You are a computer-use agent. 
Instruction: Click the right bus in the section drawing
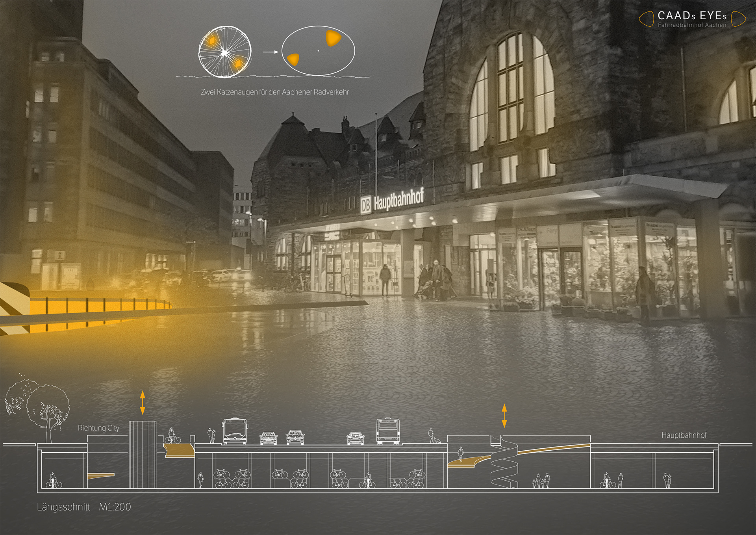pos(388,431)
